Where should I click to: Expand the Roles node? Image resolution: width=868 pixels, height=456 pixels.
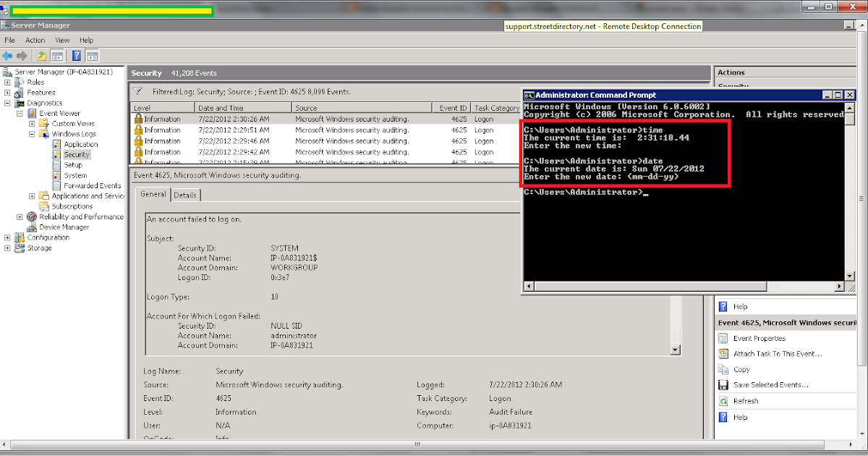pos(6,82)
